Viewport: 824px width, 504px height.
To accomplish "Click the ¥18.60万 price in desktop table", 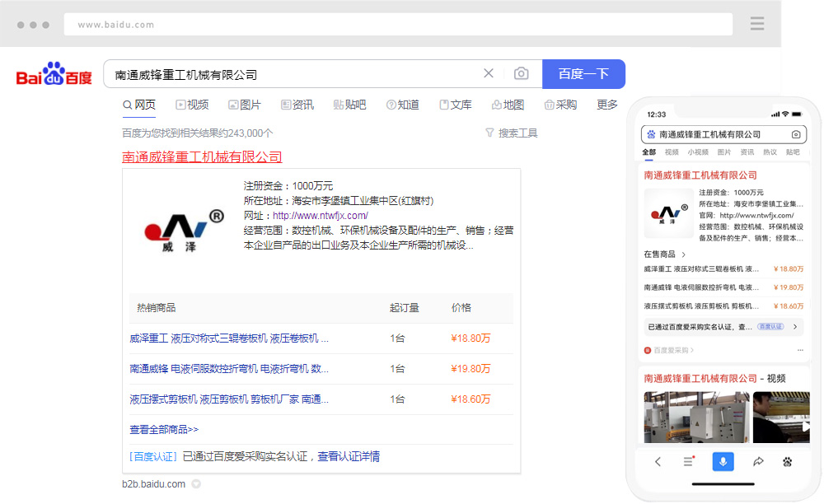I will coord(471,399).
